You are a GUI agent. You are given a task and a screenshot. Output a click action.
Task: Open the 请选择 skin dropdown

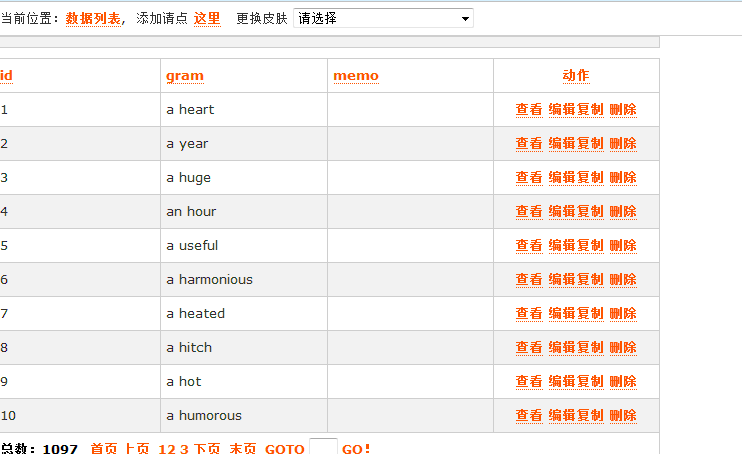pyautogui.click(x=383, y=18)
